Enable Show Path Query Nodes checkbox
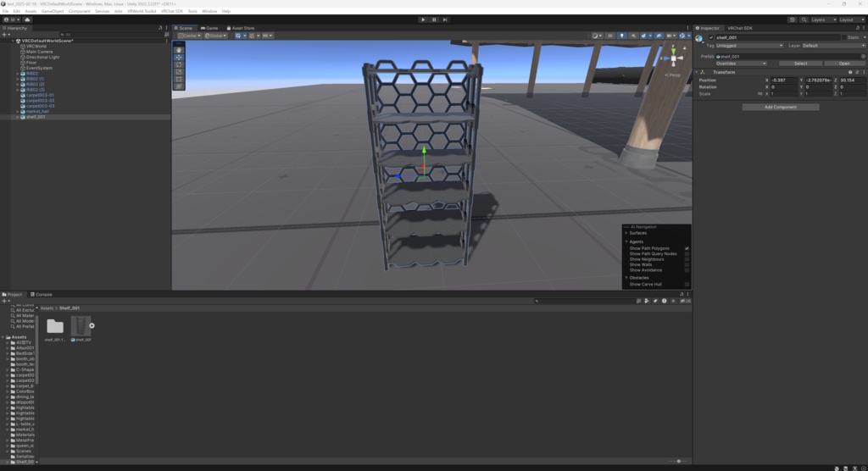This screenshot has width=868, height=471. click(687, 254)
